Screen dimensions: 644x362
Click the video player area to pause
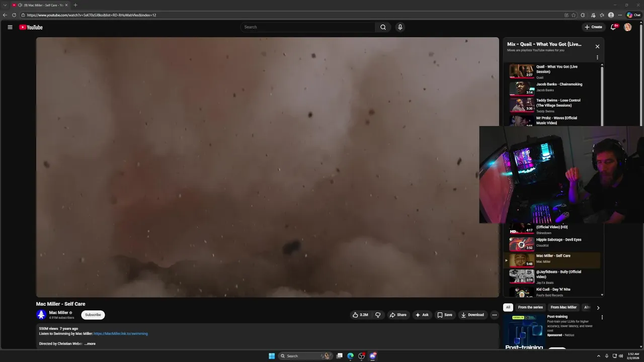[268, 167]
